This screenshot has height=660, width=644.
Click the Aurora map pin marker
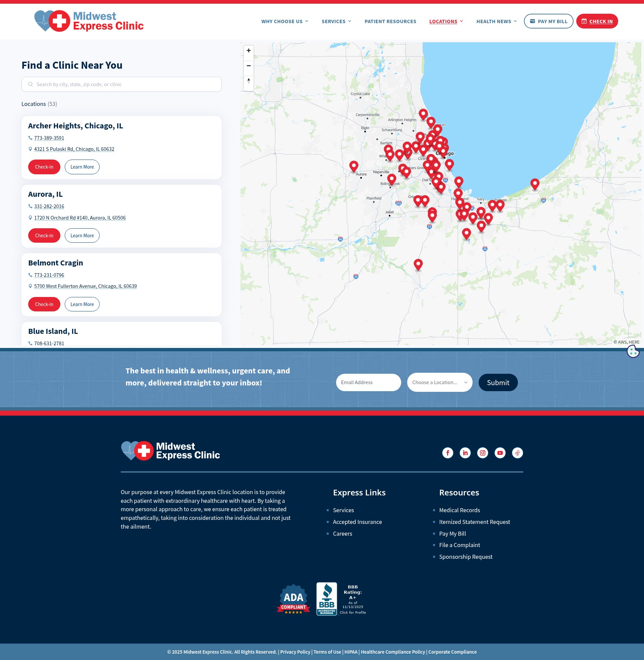click(354, 166)
